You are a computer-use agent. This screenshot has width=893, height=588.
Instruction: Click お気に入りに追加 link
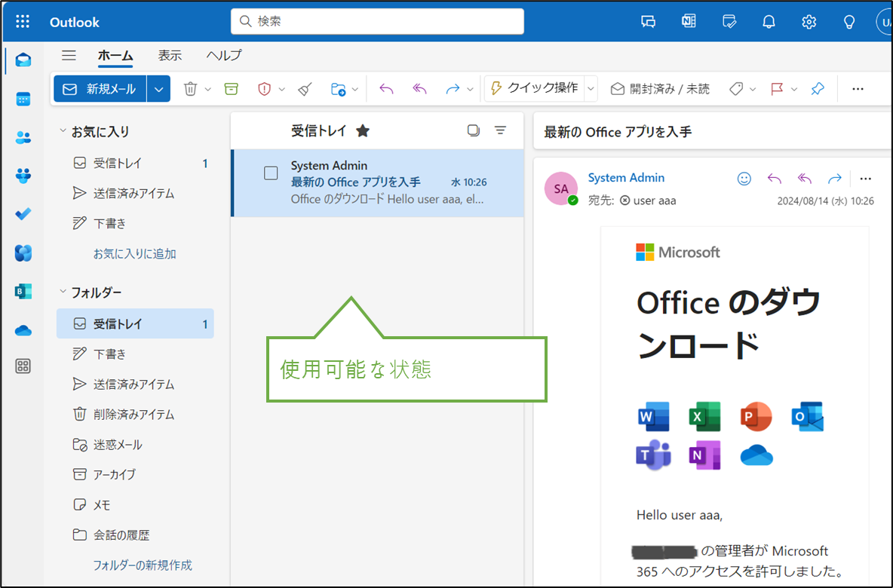click(134, 254)
